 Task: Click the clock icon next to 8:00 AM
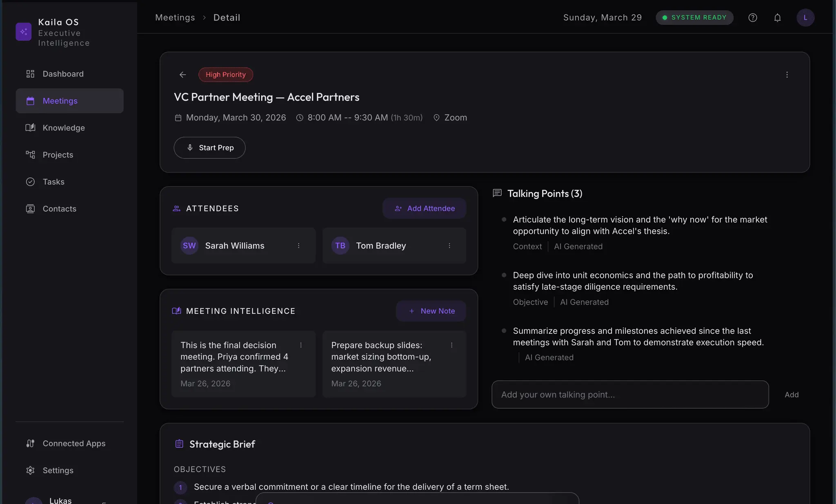tap(300, 118)
